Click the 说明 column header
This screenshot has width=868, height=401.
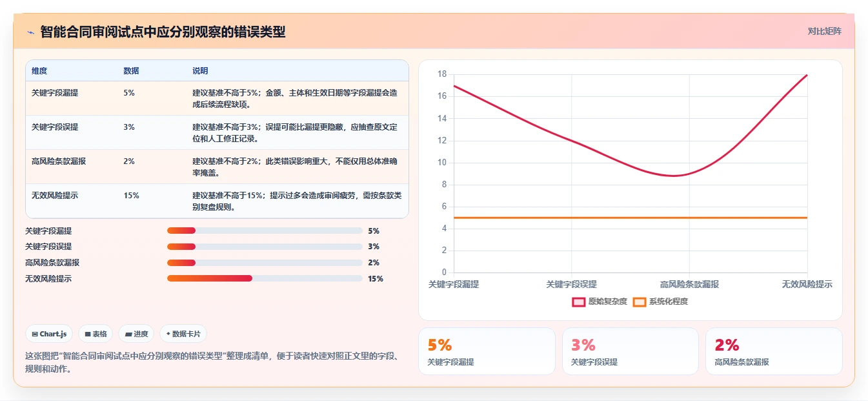click(x=200, y=71)
